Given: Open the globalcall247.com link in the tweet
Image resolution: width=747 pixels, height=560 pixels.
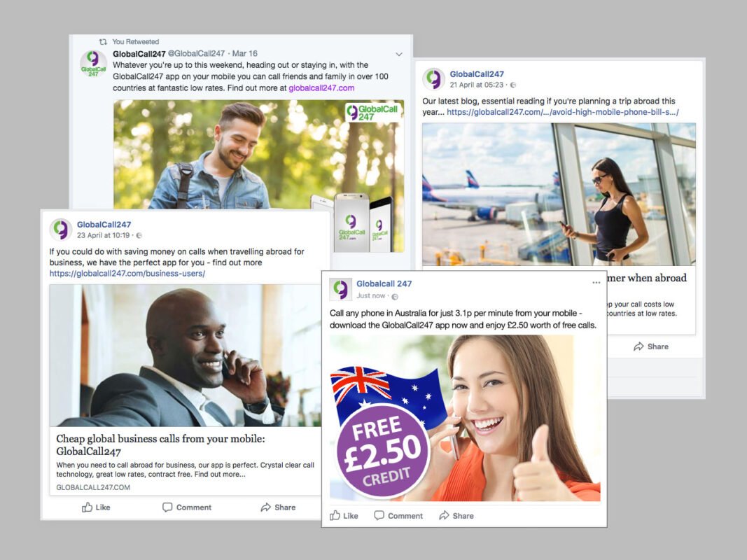Looking at the screenshot, I should tap(321, 88).
